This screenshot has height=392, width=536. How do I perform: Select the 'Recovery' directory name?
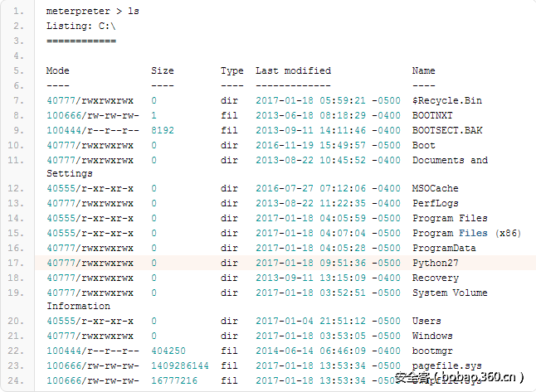pos(435,278)
